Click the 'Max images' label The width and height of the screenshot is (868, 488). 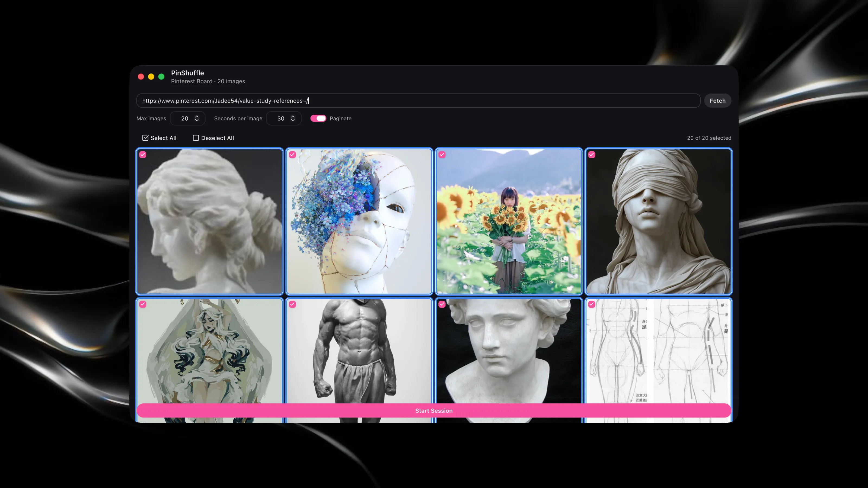coord(151,118)
